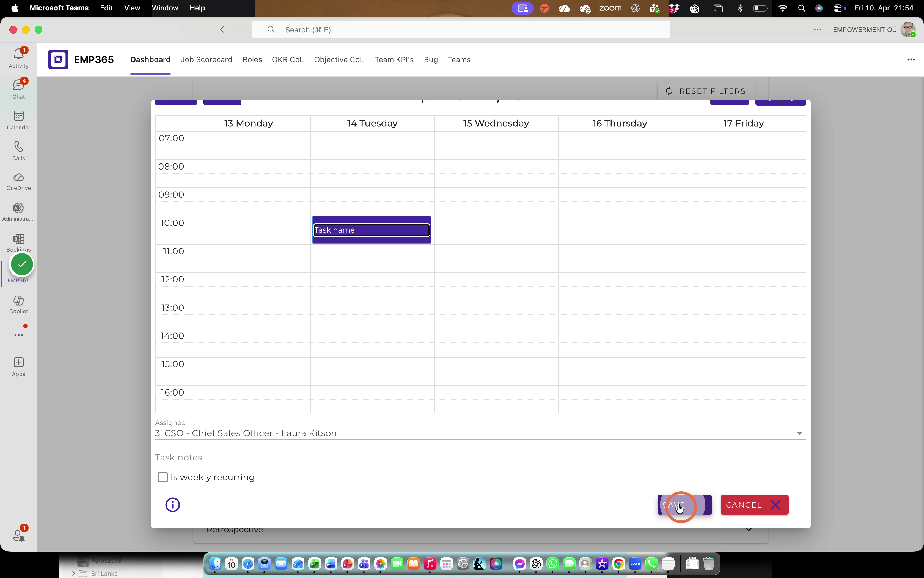Open Calls in Teams sidebar
This screenshot has height=578, width=924.
(x=18, y=151)
